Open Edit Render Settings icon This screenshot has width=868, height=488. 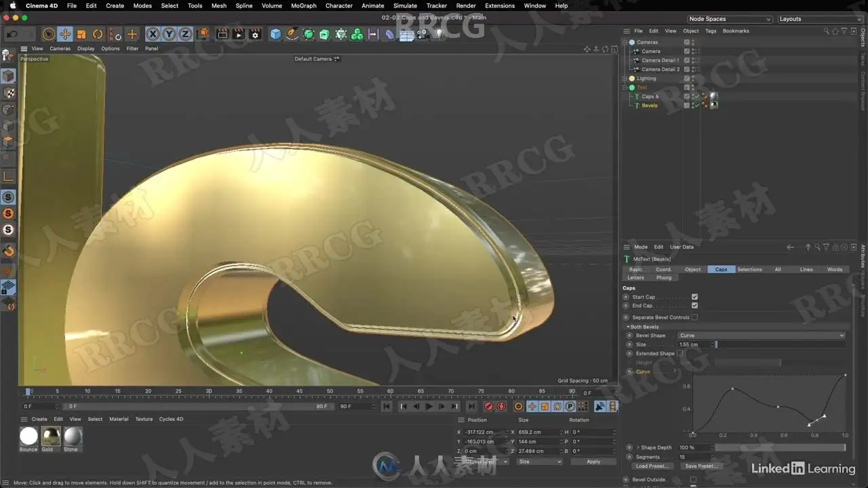[255, 34]
